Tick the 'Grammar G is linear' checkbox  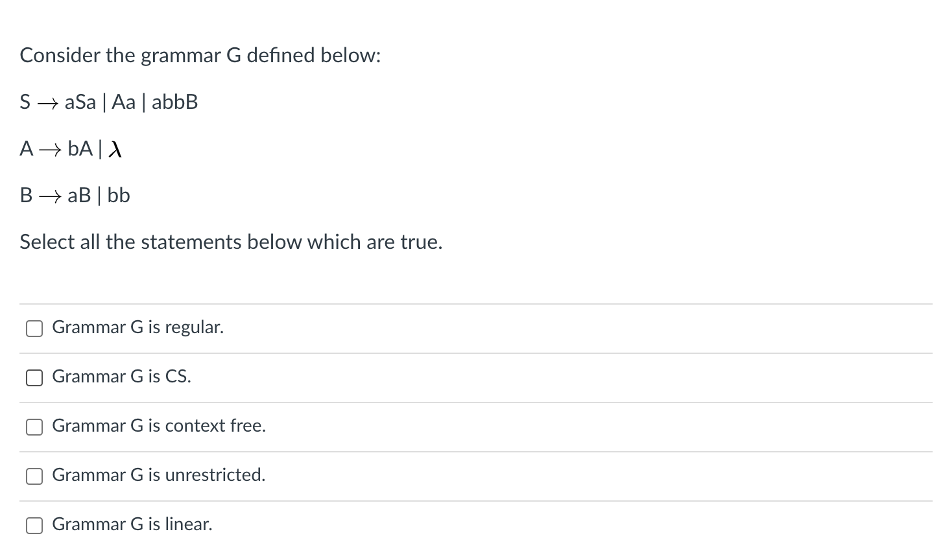click(34, 526)
